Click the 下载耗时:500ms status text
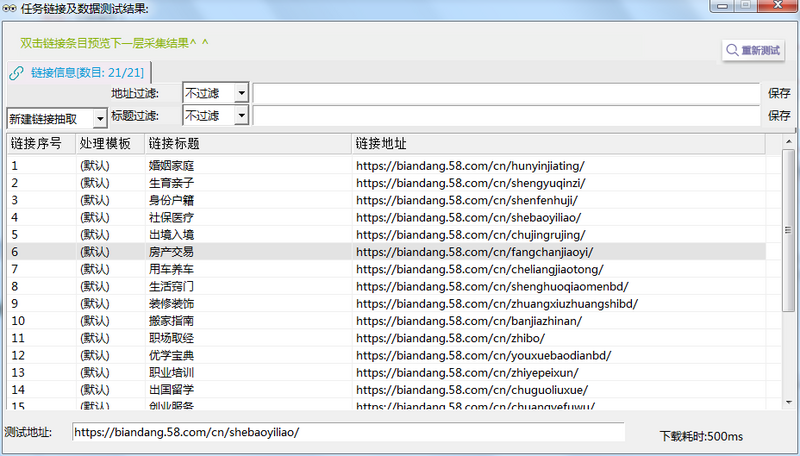 tap(701, 436)
